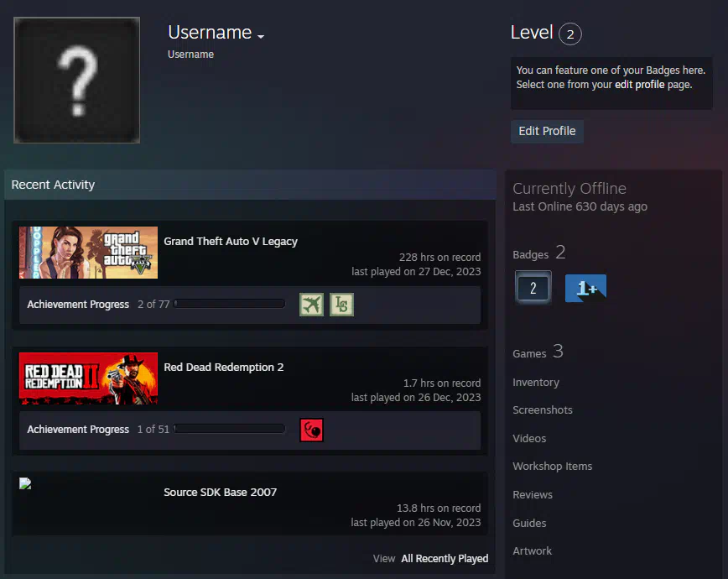This screenshot has height=579, width=728.
Task: Open the Artwork page
Action: [532, 551]
